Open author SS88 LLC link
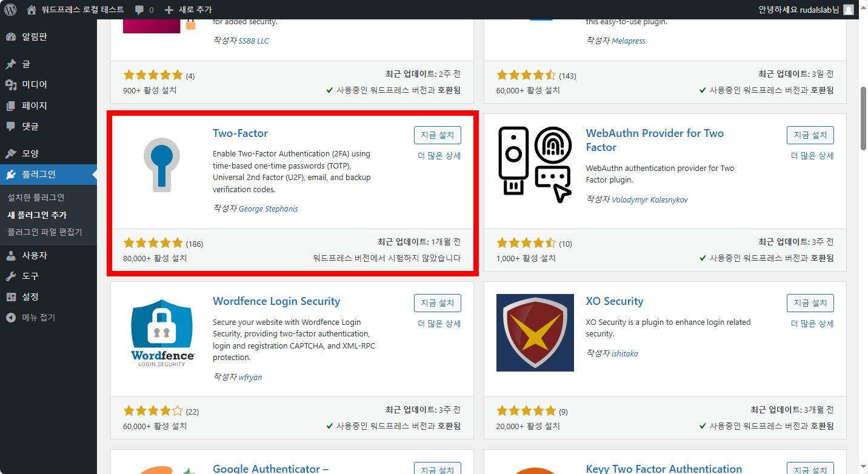The width and height of the screenshot is (868, 474). point(253,41)
